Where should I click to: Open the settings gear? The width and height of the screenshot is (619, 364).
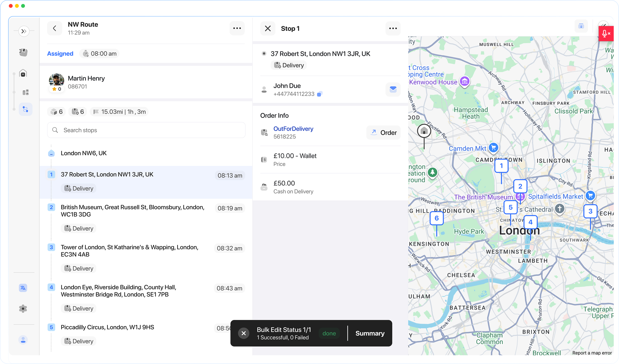click(23, 309)
